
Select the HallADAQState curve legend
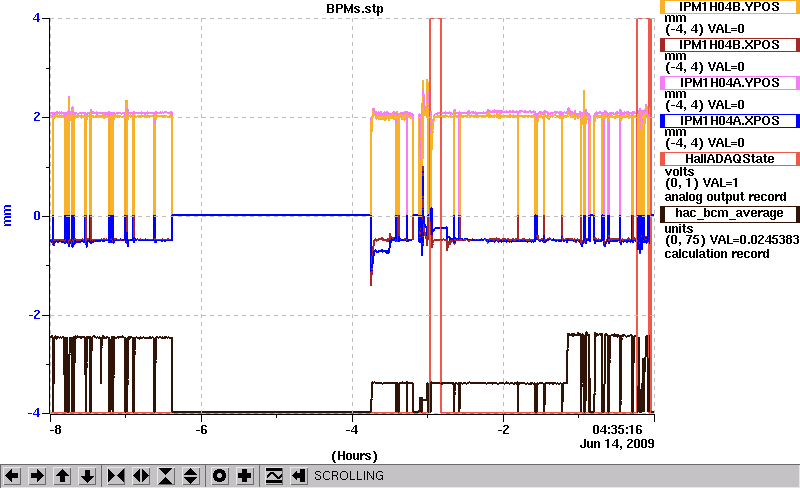pyautogui.click(x=729, y=159)
